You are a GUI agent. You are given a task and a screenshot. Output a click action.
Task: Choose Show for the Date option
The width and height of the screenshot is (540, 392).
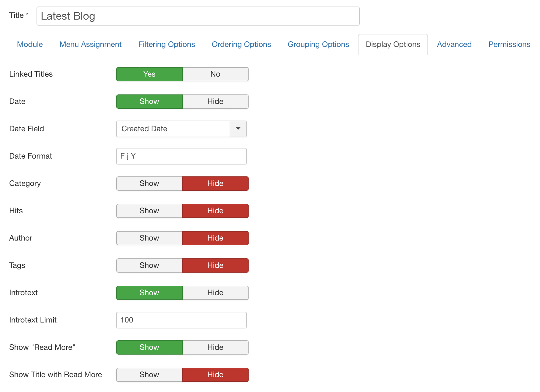[149, 102]
